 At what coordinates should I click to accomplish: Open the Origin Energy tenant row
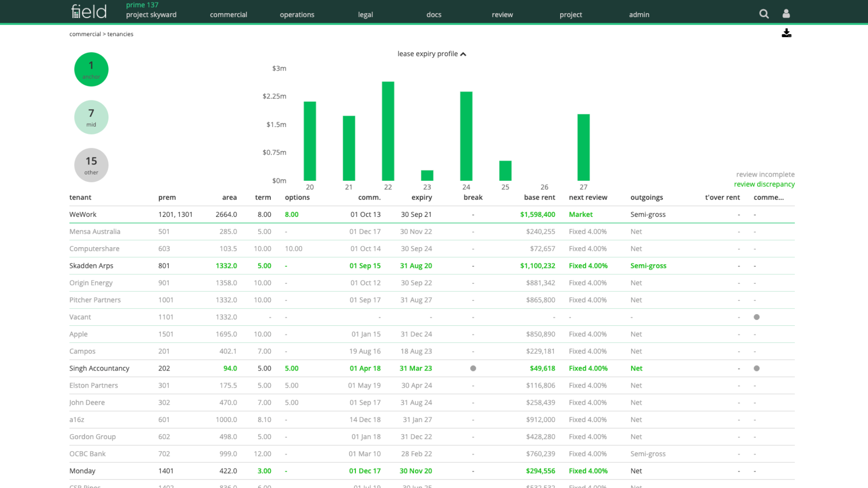[432, 283]
